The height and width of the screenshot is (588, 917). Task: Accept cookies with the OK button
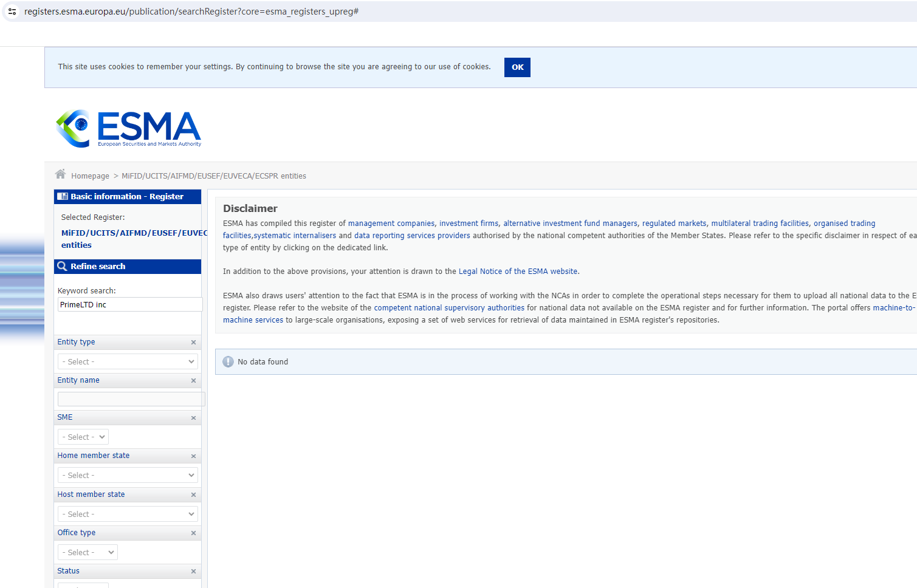(517, 67)
